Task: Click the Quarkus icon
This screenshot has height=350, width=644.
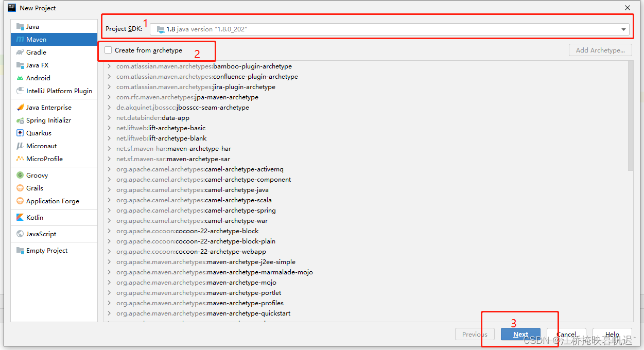Action: [20, 133]
